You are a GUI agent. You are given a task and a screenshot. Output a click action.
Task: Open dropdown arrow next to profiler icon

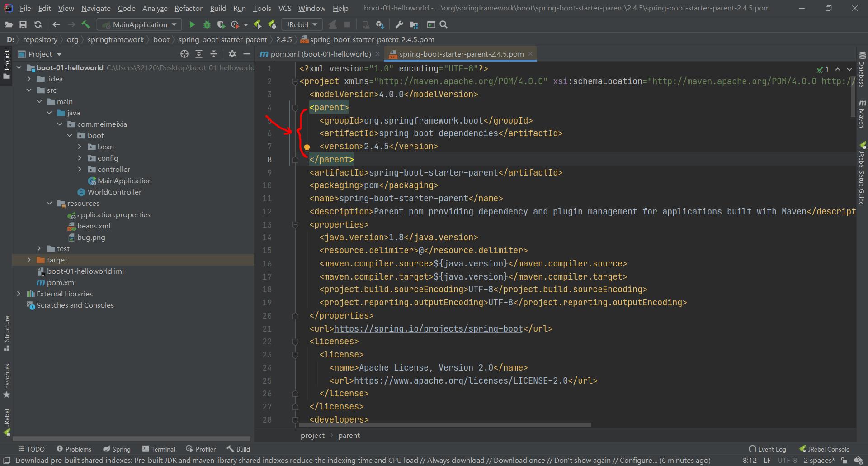[x=246, y=25]
